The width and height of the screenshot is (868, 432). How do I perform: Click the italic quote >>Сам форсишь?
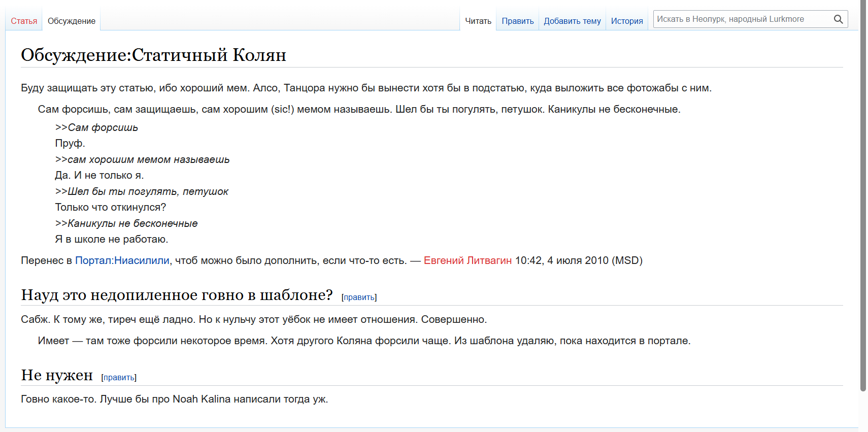tap(96, 127)
